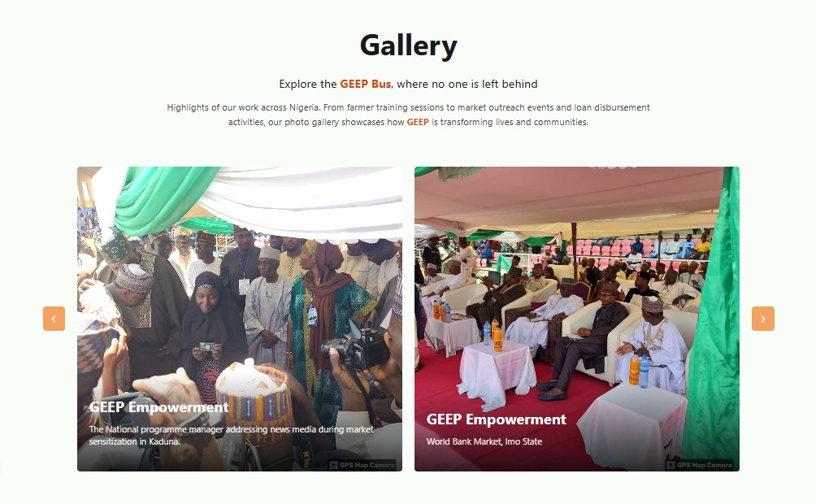Click orange GEEP word in description paragraph
This screenshot has height=504, width=816.
click(418, 122)
